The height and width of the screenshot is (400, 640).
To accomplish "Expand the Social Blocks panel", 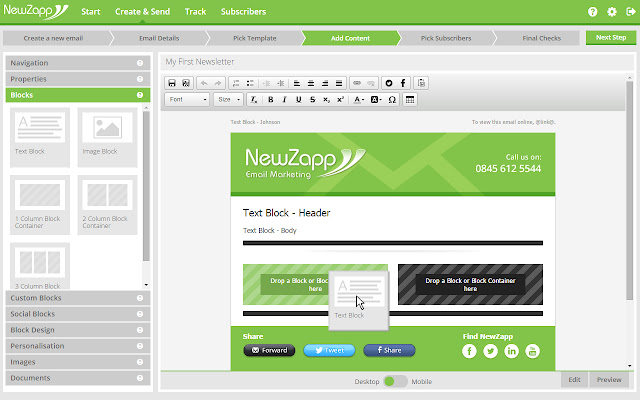I will pyautogui.click(x=78, y=314).
